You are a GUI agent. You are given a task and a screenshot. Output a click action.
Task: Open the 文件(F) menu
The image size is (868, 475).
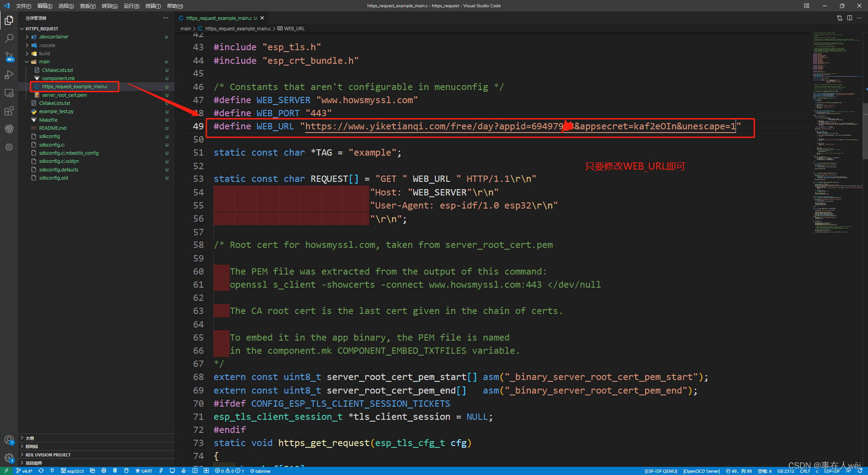click(x=24, y=6)
